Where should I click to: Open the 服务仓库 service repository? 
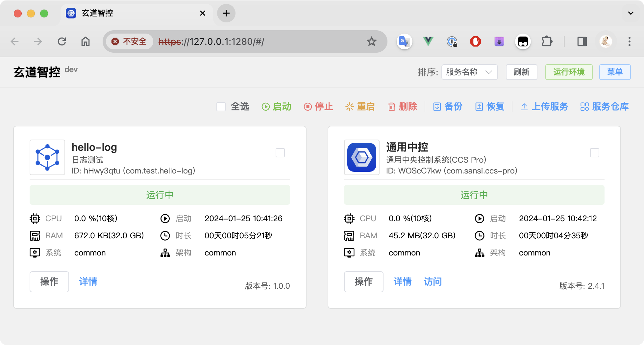pos(605,107)
